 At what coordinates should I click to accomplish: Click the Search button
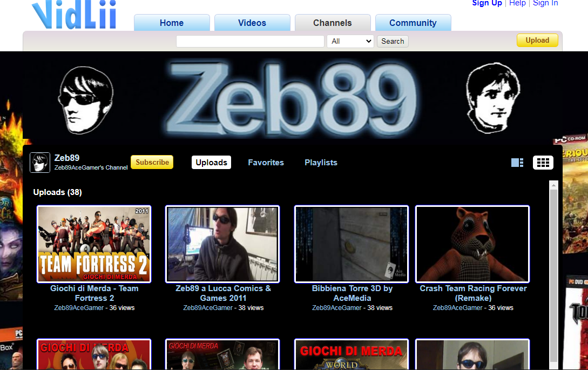[393, 41]
